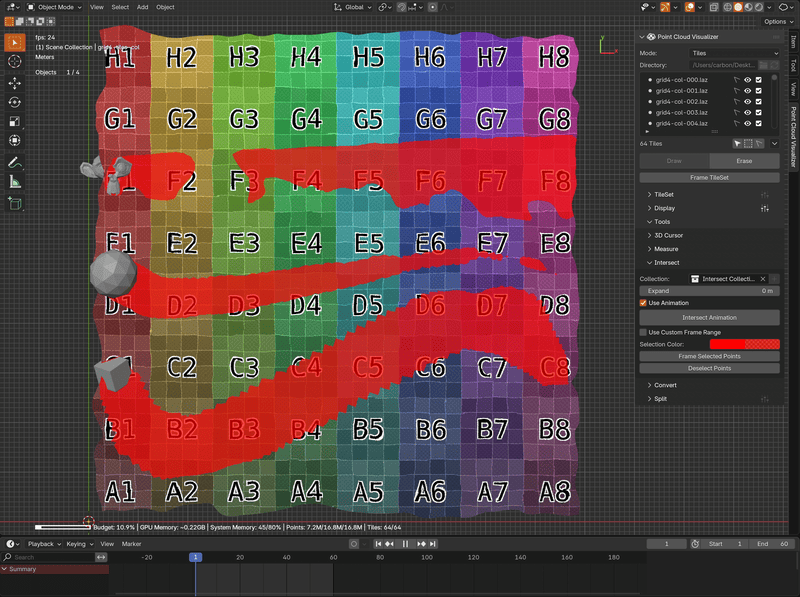
Task: Expand the TileSet section
Action: tap(663, 194)
